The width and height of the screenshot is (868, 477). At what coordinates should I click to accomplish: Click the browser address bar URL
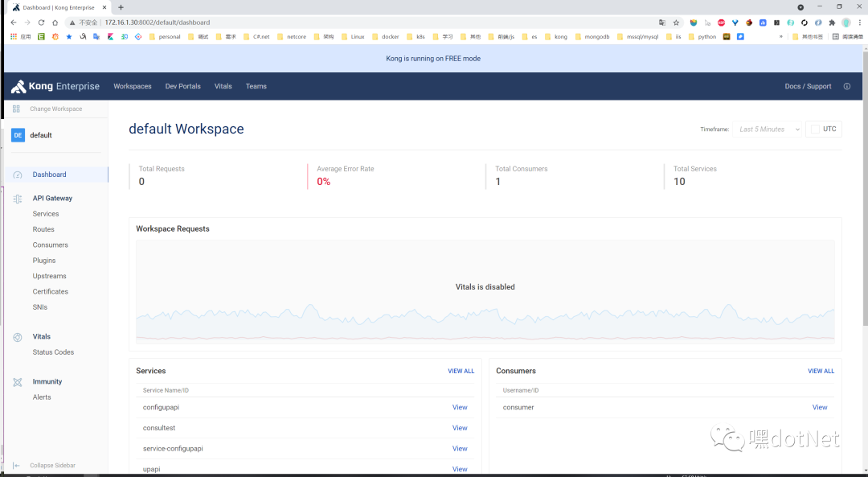tap(158, 23)
